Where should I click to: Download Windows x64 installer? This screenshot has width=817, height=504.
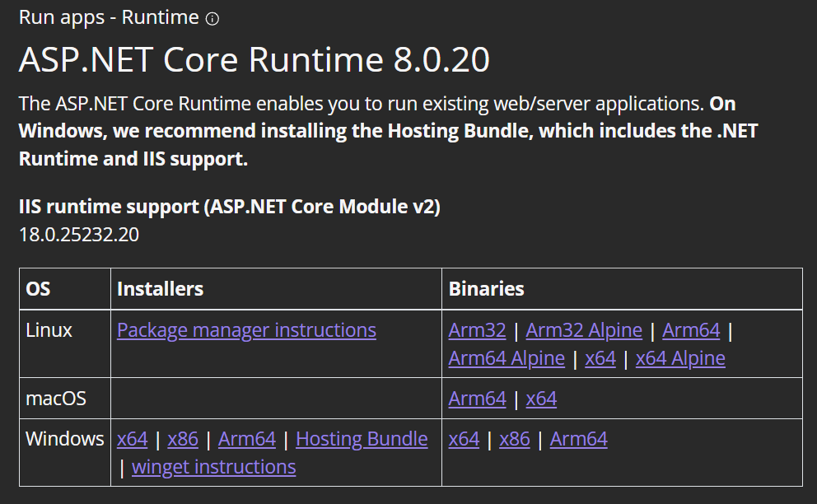coord(132,439)
